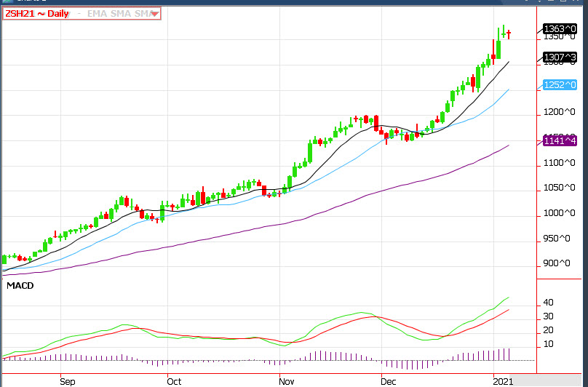Select the MACD study label
This screenshot has width=588, height=387.
[x=20, y=286]
